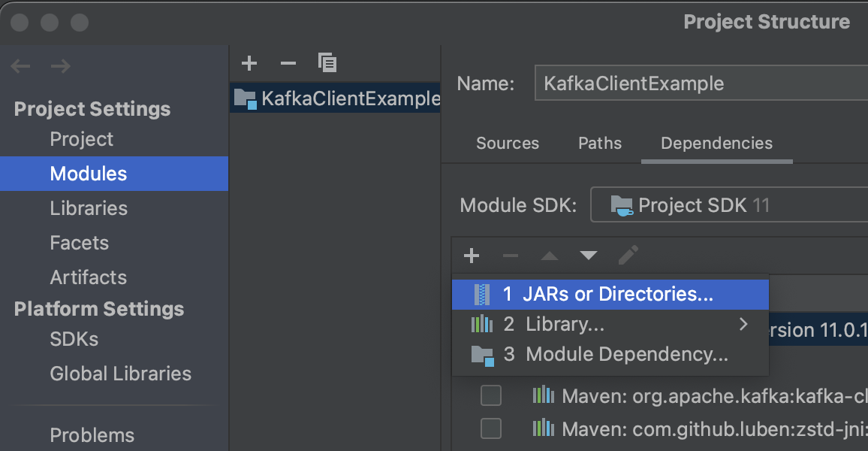The image size is (868, 451).
Task: Open Libraries settings section
Action: tap(89, 208)
